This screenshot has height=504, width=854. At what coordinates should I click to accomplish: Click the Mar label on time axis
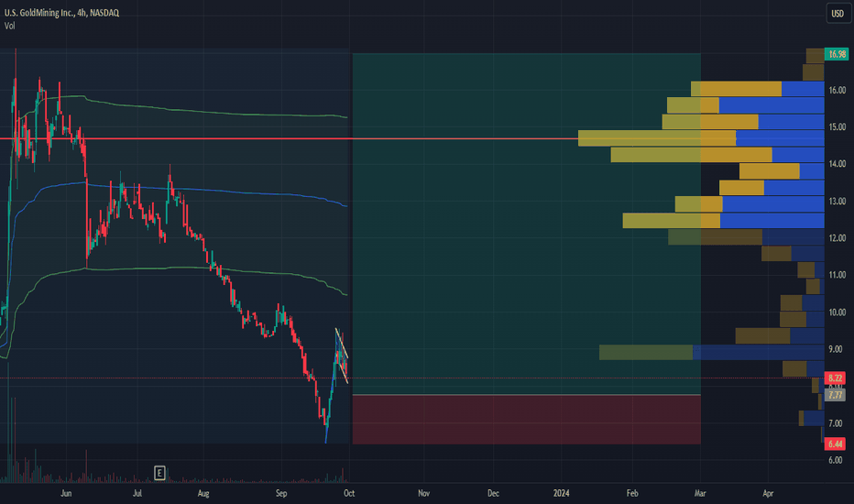(x=700, y=493)
